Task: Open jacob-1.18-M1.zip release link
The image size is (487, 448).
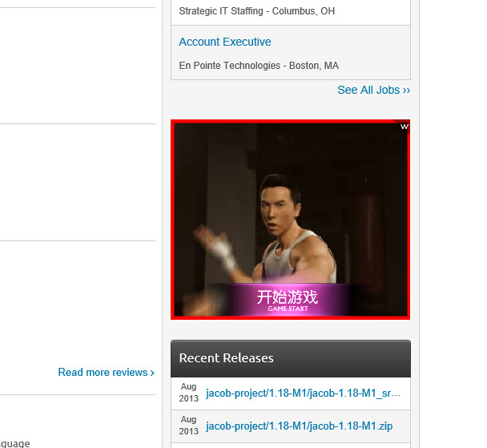Action: tap(299, 426)
